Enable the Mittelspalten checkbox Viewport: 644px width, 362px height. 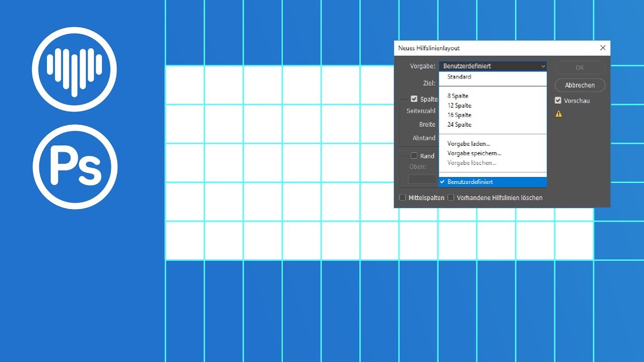(403, 198)
